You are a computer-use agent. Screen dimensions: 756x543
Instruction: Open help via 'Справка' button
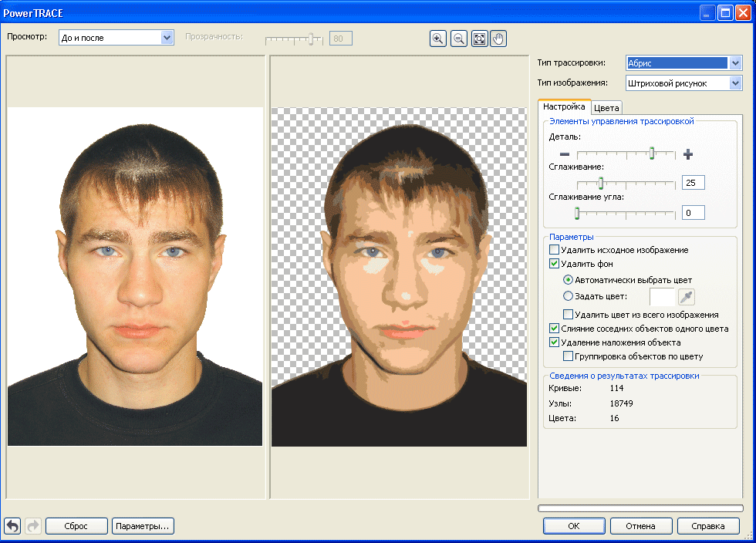coord(708,526)
